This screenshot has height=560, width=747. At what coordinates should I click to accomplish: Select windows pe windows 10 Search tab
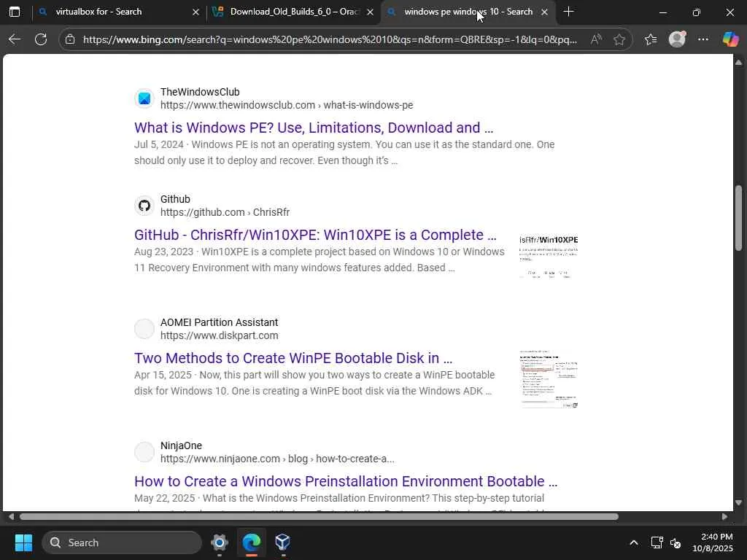point(468,12)
